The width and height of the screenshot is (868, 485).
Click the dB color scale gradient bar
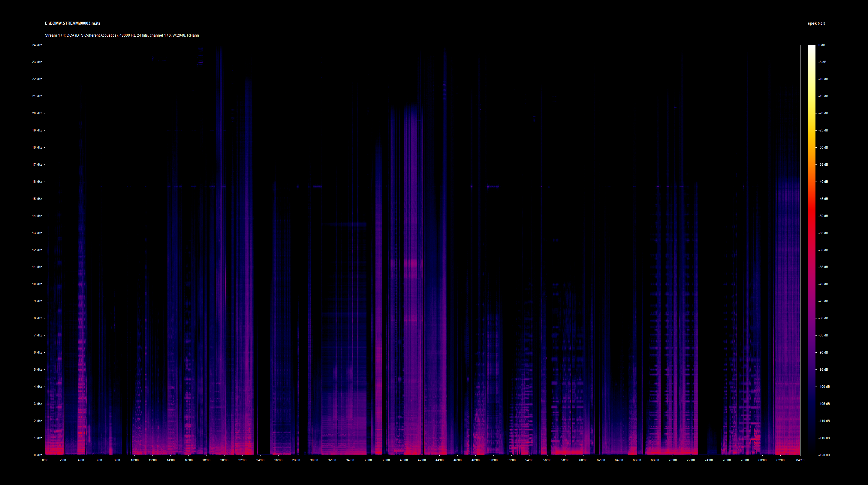pyautogui.click(x=811, y=249)
